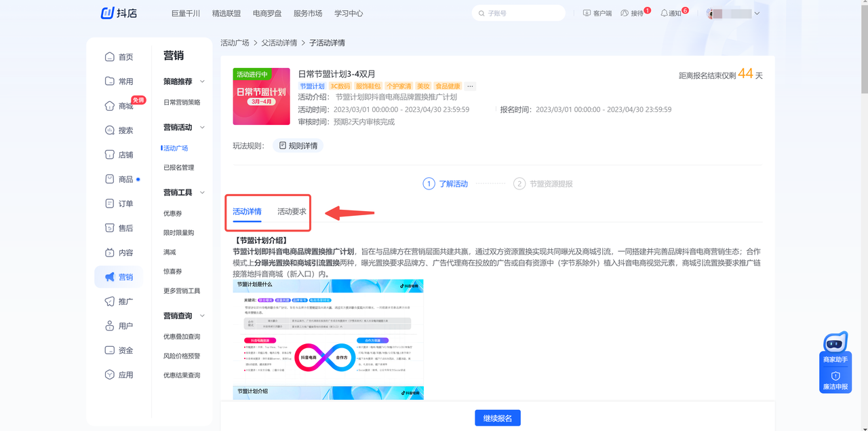Open 限时限量购 under 营销工具
Viewport: 868px width, 431px height.
(x=179, y=233)
